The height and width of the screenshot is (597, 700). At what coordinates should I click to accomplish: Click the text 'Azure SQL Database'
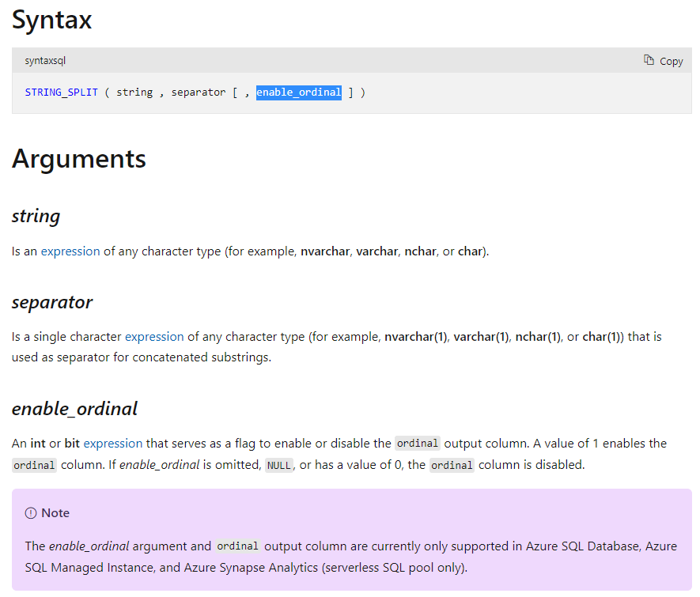tap(583, 546)
